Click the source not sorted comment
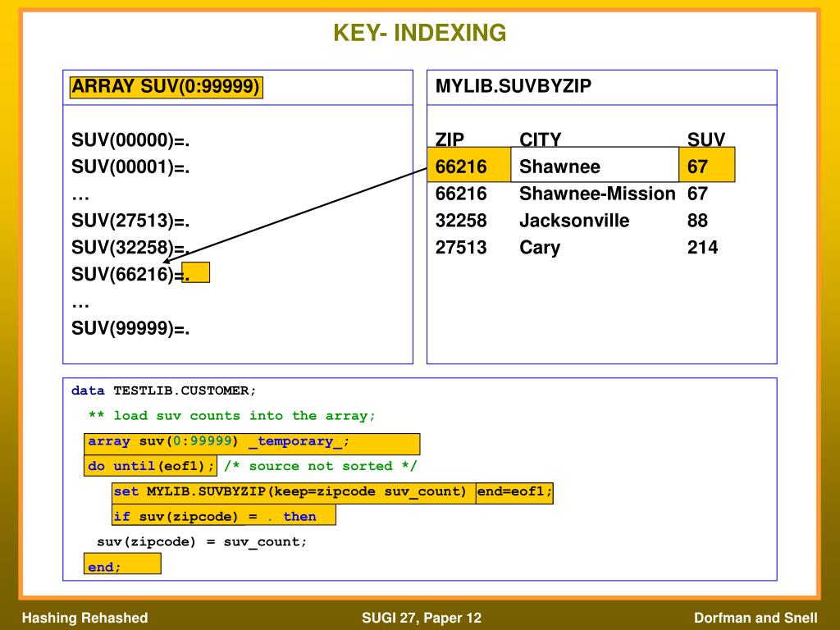The height and width of the screenshot is (630, 840). pyautogui.click(x=320, y=466)
